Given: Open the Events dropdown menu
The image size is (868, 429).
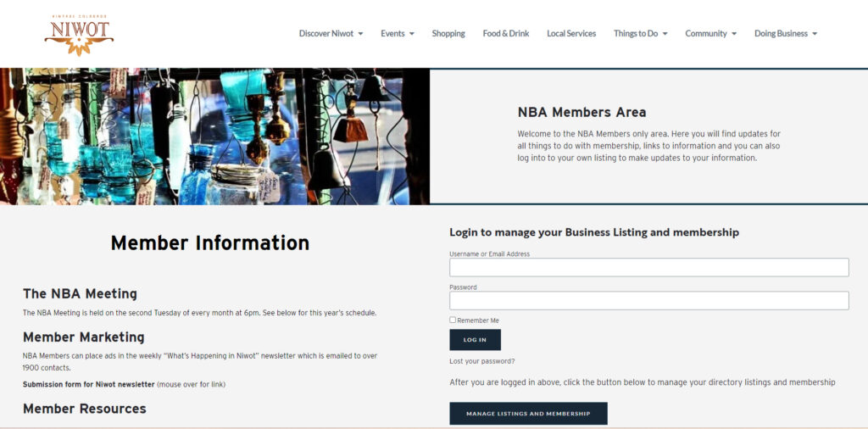Looking at the screenshot, I should [x=397, y=33].
